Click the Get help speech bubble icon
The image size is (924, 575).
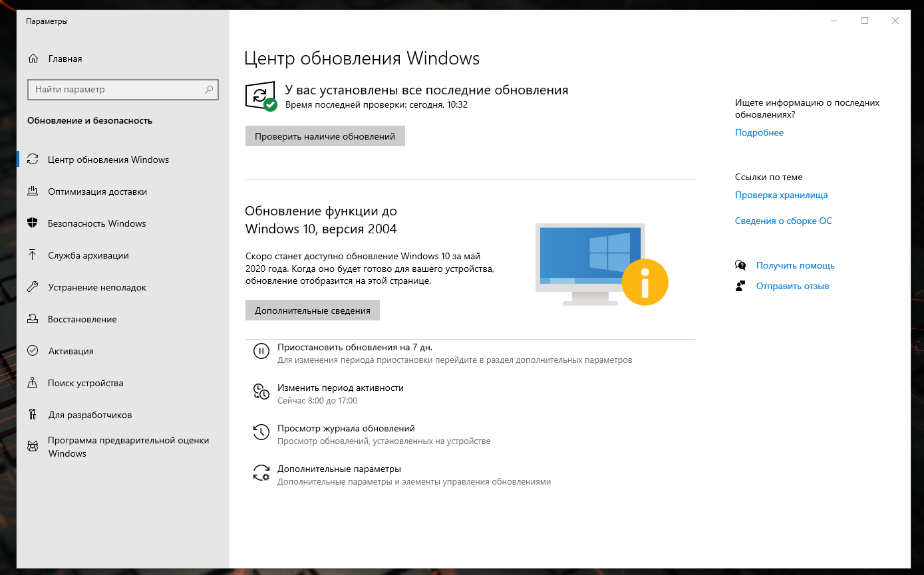tap(740, 265)
